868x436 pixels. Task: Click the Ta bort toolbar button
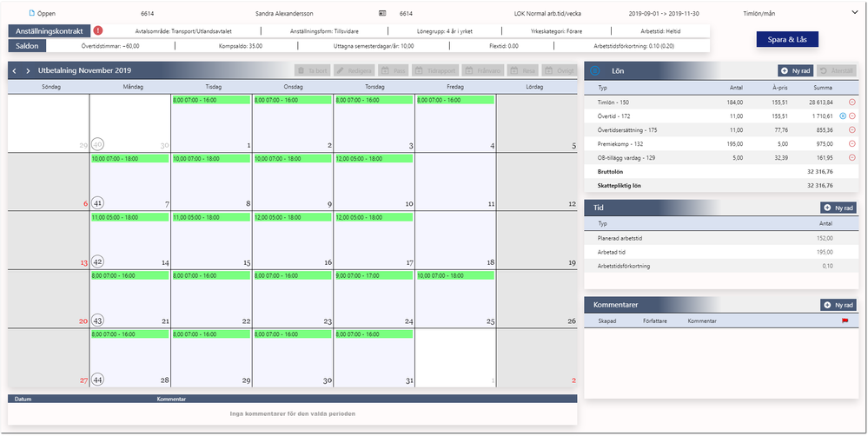click(x=312, y=71)
